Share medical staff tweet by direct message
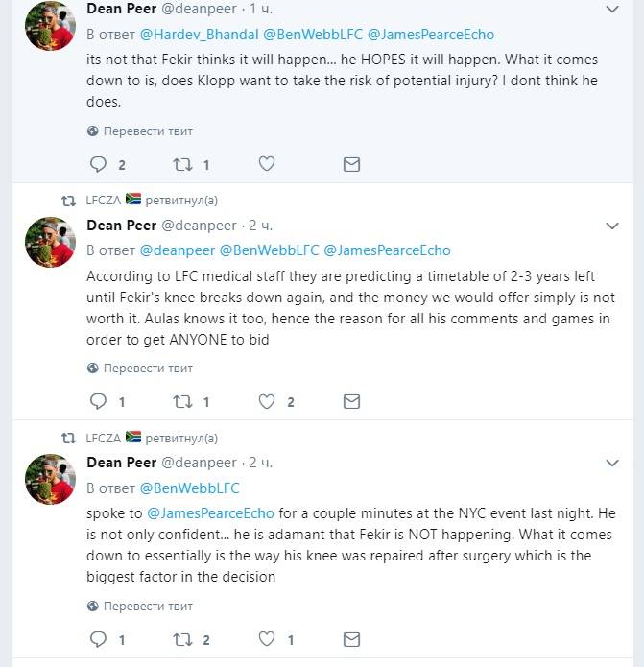644x667 pixels. 351,402
